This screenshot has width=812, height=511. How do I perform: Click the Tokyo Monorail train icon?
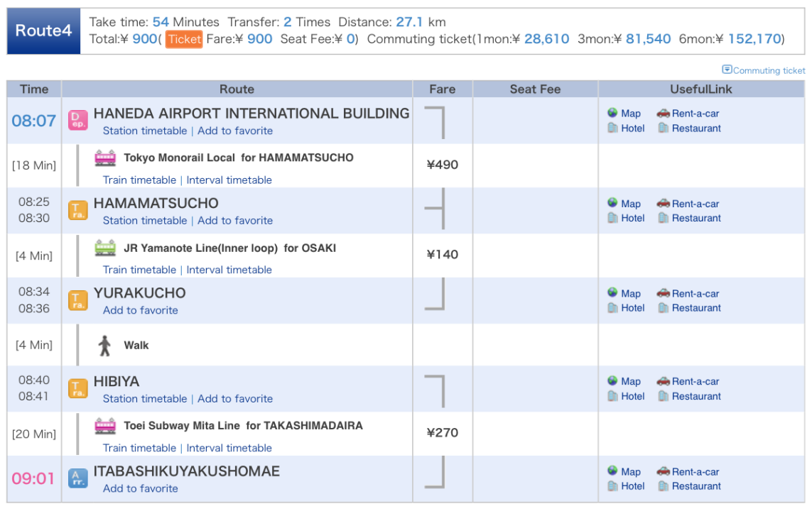coord(105,158)
